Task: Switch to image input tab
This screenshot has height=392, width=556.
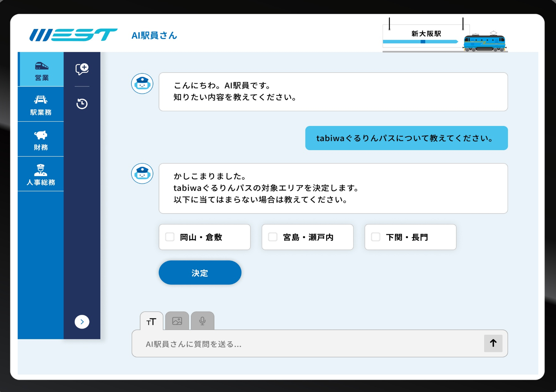Action: 177,321
